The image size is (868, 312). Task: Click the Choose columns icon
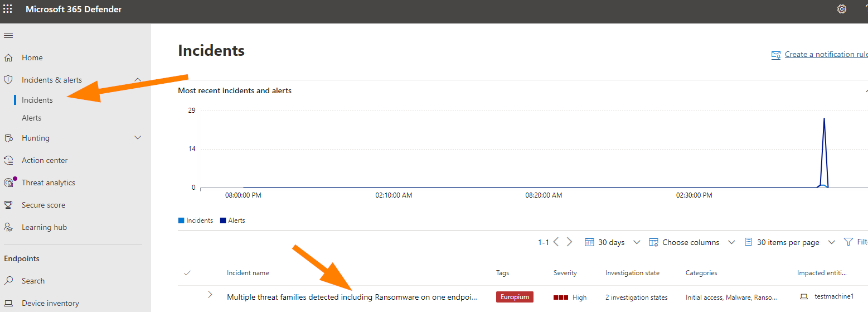click(654, 242)
